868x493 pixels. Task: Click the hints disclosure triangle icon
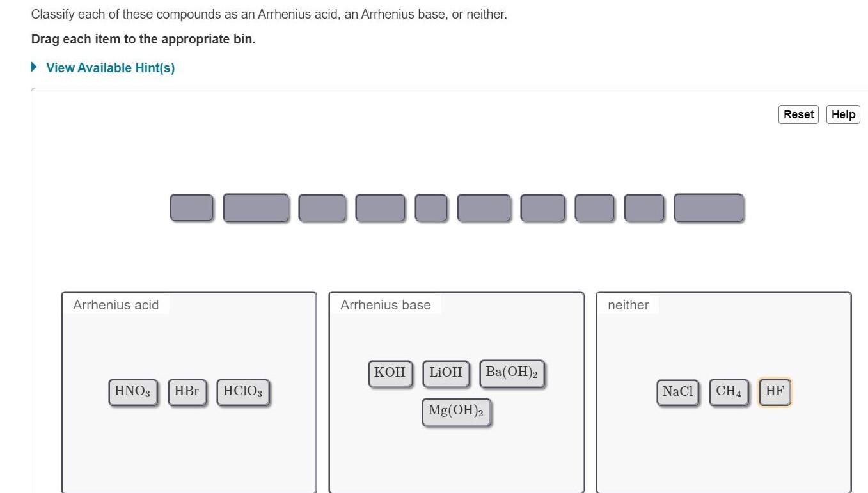click(x=33, y=66)
